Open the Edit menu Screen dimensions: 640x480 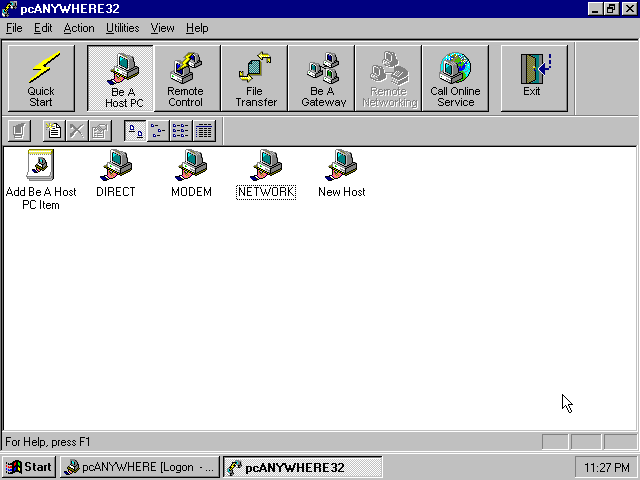43,28
